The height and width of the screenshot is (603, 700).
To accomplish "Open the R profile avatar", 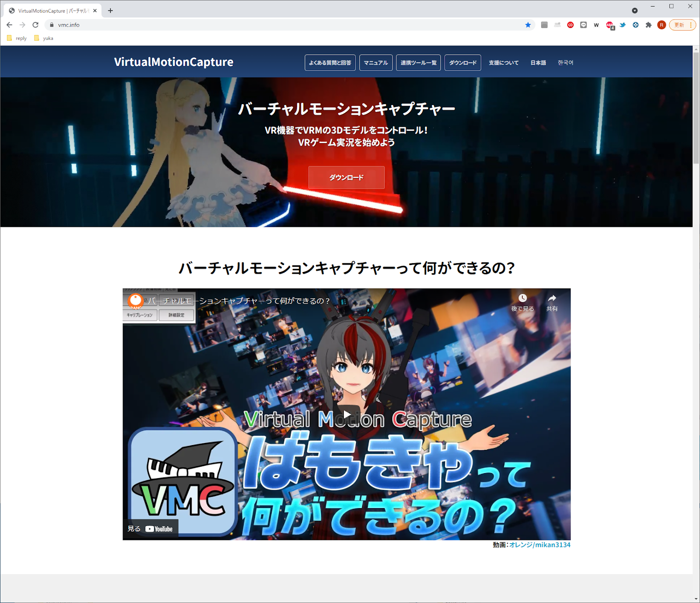I will click(x=661, y=25).
